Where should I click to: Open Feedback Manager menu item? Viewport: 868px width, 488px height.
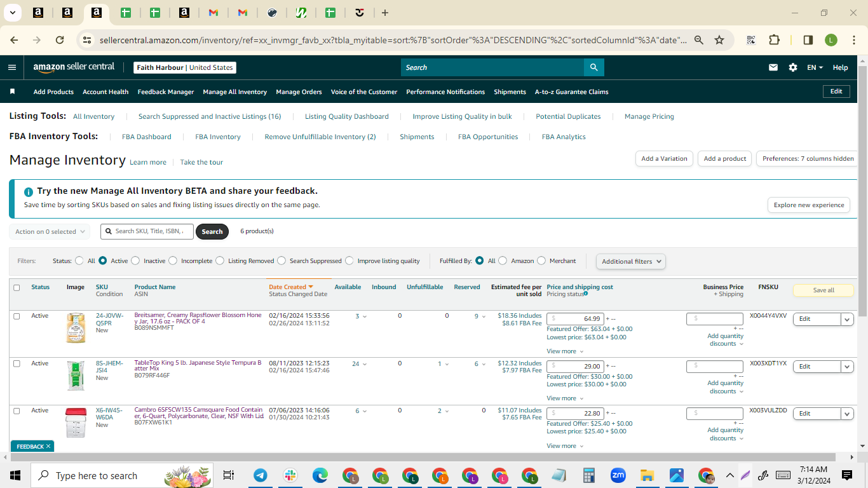(166, 91)
